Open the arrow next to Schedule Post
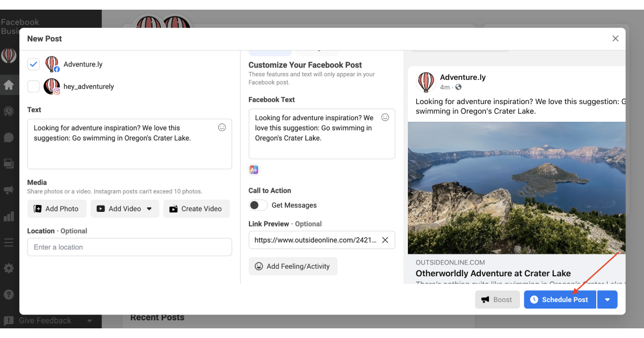This screenshot has height=338, width=644. point(607,300)
